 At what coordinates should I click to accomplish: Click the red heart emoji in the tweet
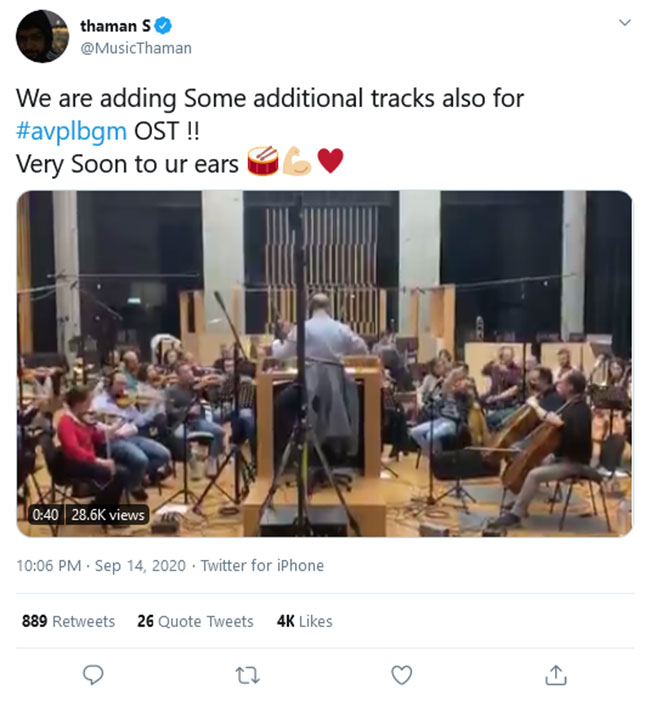point(329,161)
